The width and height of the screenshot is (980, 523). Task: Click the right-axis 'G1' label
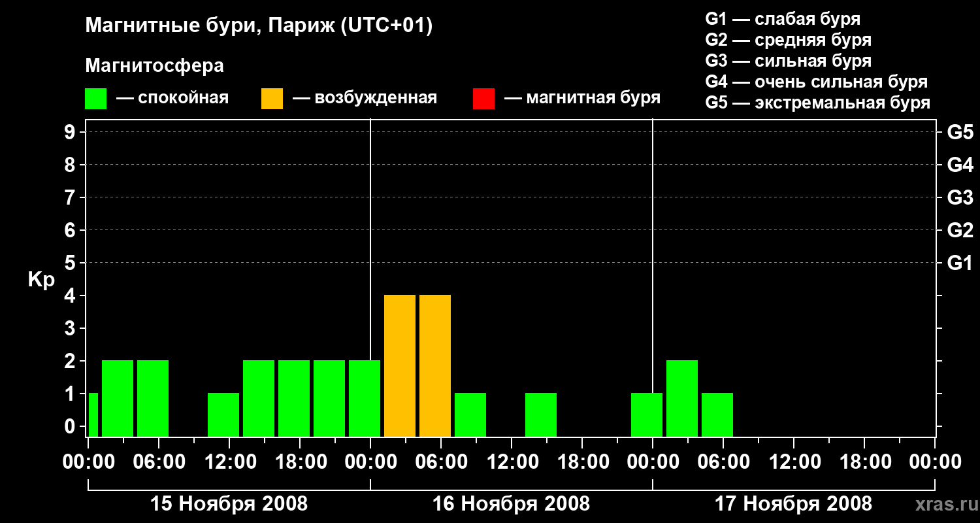tap(960, 263)
